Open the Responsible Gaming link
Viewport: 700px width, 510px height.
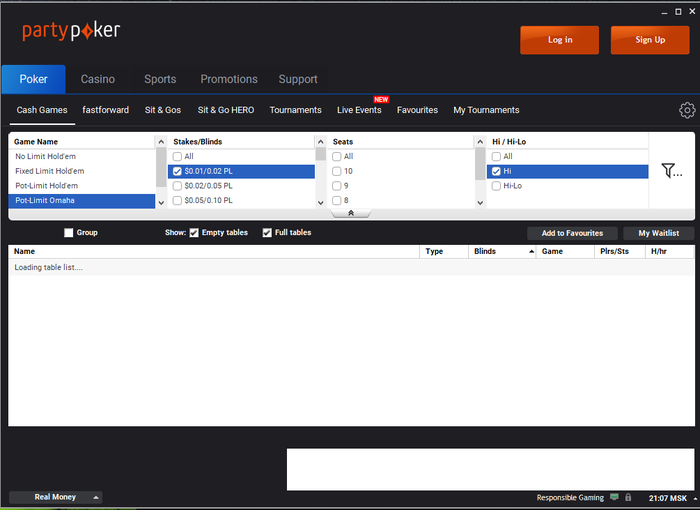coord(570,497)
